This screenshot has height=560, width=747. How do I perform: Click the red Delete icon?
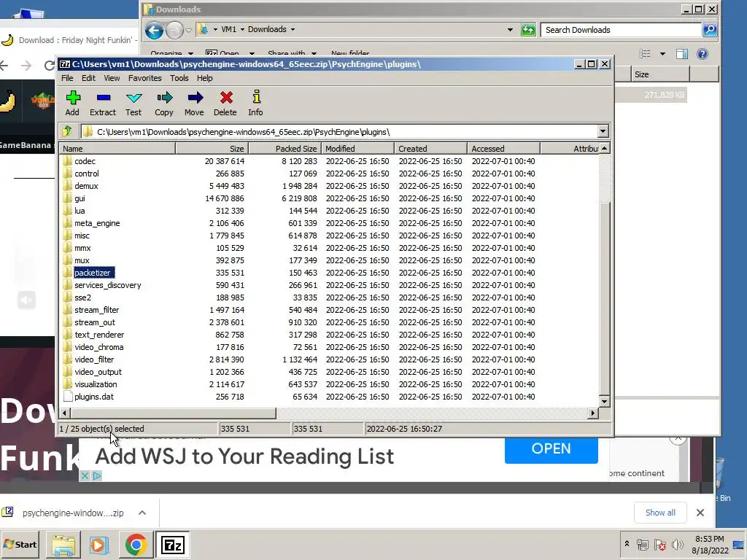226,98
